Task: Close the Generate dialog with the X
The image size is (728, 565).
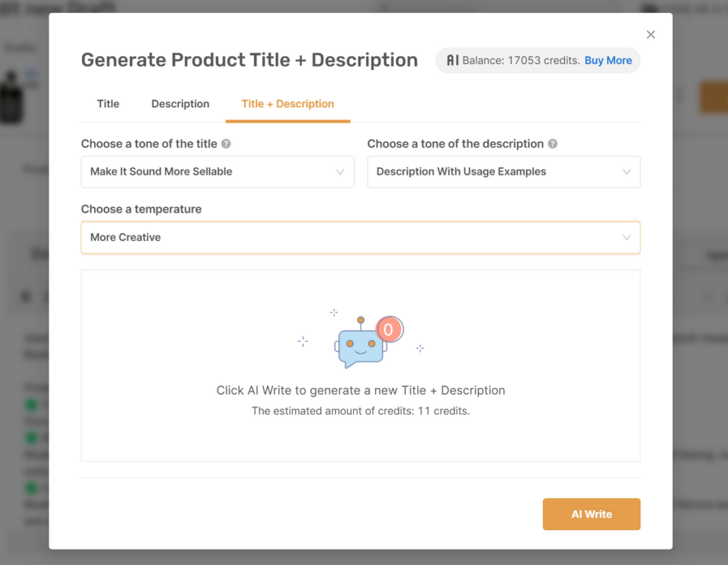Action: point(650,34)
